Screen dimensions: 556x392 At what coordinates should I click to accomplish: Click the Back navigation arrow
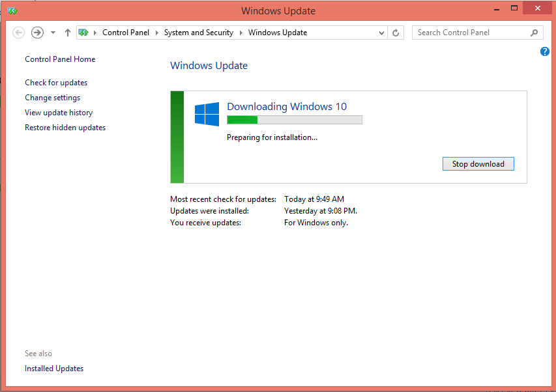[18, 33]
